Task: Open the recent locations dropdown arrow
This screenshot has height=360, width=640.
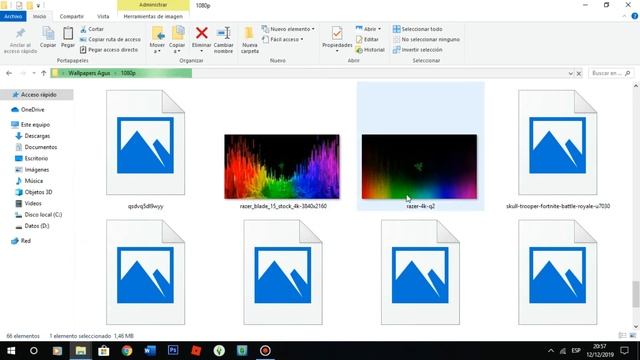Action: point(33,73)
